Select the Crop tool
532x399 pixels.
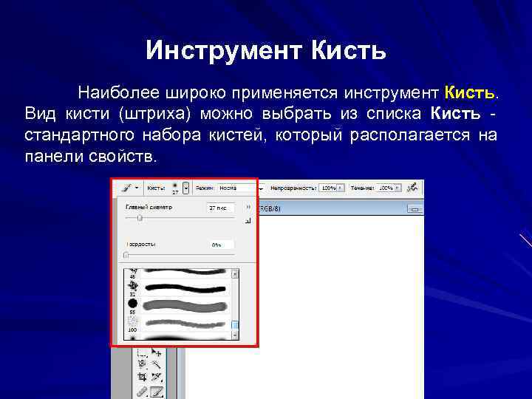[x=143, y=377]
